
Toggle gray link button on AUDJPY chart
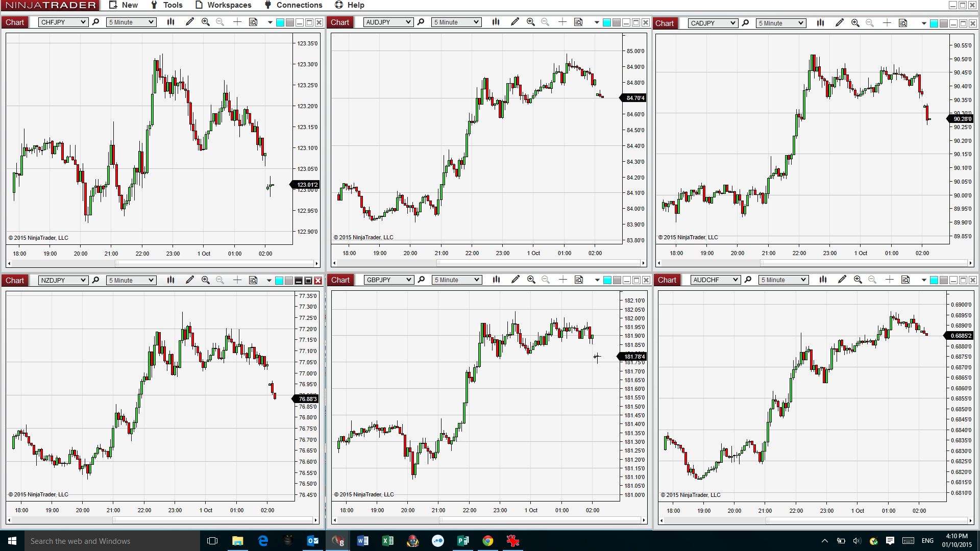click(616, 22)
